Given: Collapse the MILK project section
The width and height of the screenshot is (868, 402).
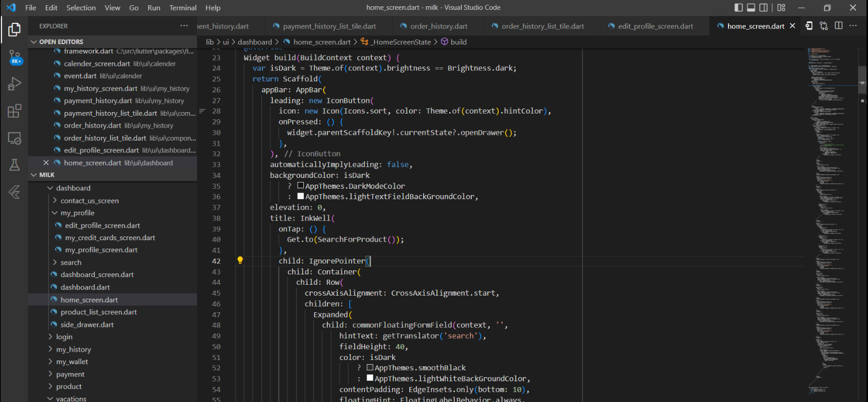Looking at the screenshot, I should tap(34, 175).
